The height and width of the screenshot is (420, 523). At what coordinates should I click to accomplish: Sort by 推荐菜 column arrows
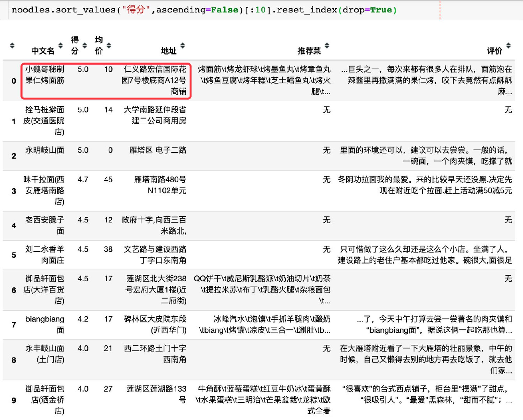pos(327,46)
